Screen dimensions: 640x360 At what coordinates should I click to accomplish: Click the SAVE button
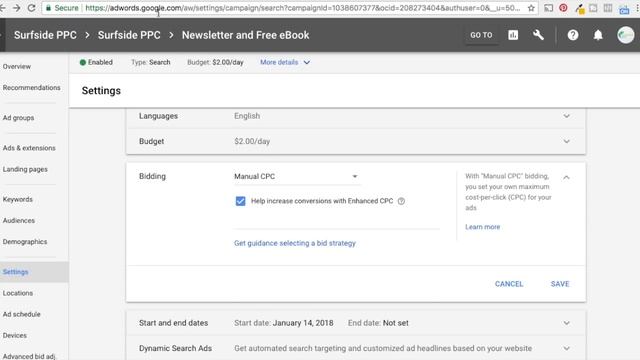pyautogui.click(x=560, y=284)
